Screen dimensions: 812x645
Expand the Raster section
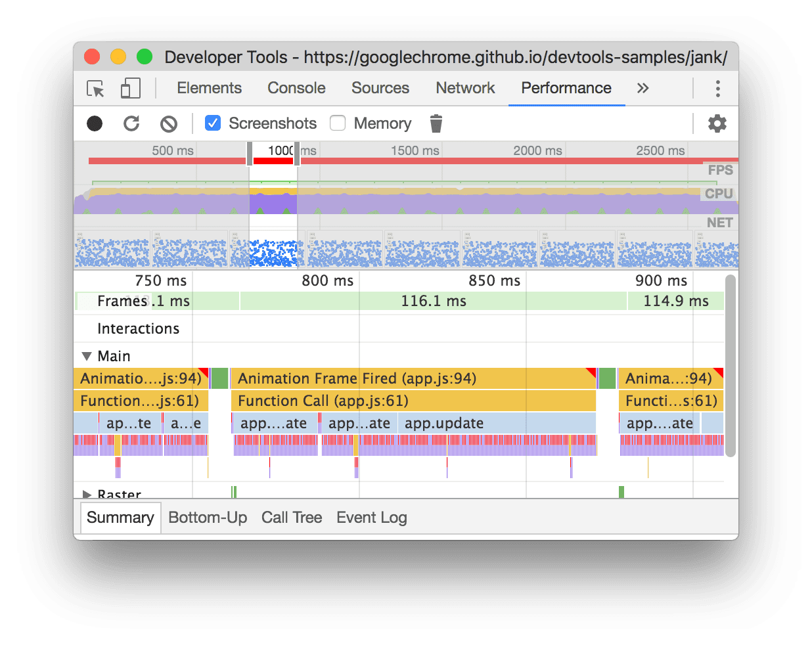[87, 494]
